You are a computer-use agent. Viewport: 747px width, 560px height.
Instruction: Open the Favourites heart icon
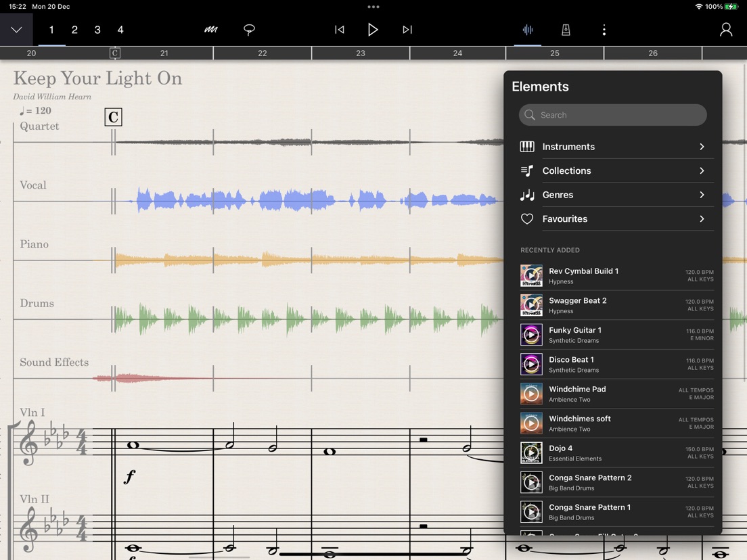[527, 218]
